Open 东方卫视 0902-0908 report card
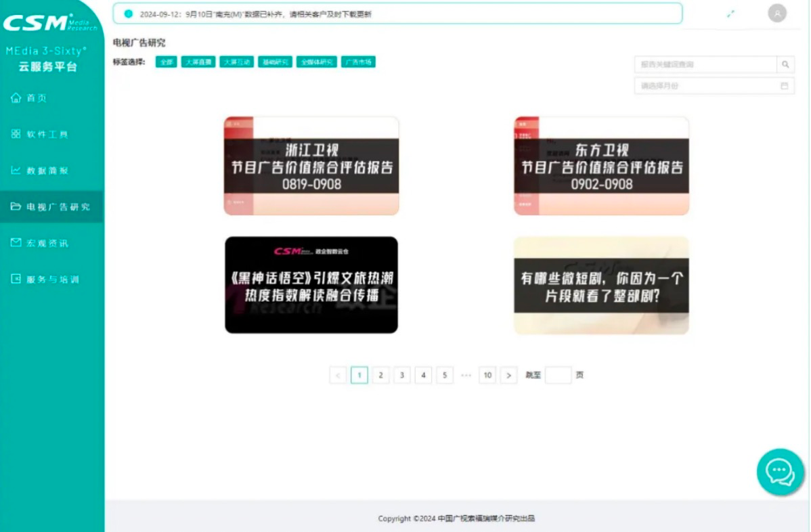Screen dimensions: 811x532 [601, 166]
